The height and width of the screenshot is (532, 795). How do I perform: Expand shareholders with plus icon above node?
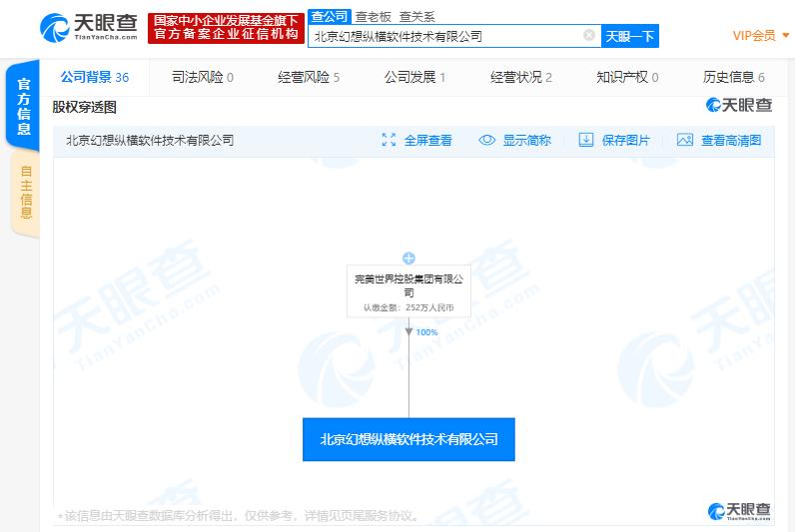click(408, 259)
